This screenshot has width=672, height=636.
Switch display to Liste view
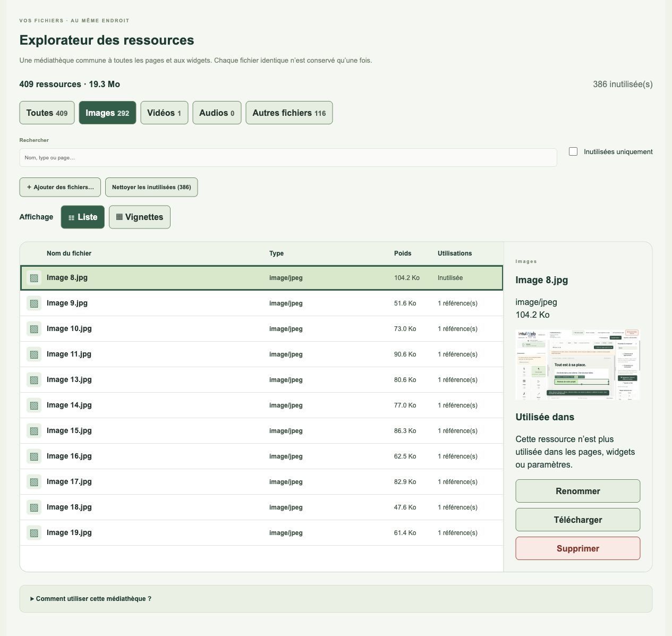coord(83,217)
